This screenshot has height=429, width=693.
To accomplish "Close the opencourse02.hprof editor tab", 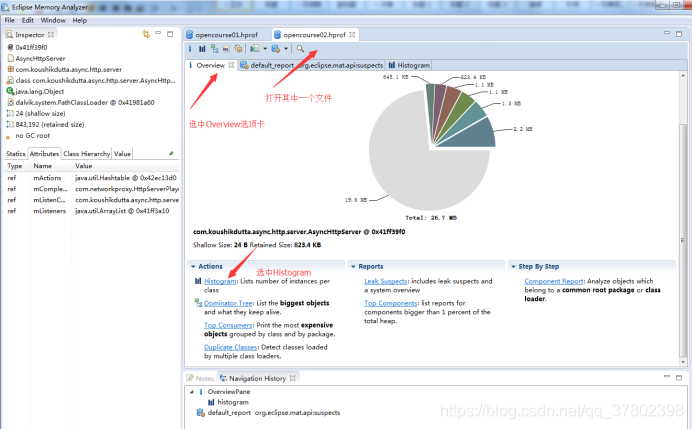I will point(352,34).
